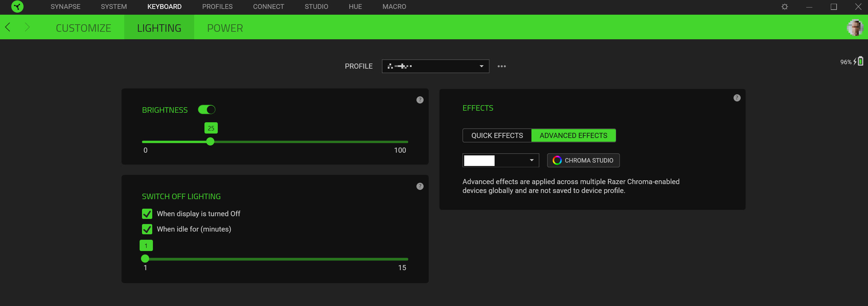Select the KEYBOARD menu tab

pyautogui.click(x=165, y=7)
